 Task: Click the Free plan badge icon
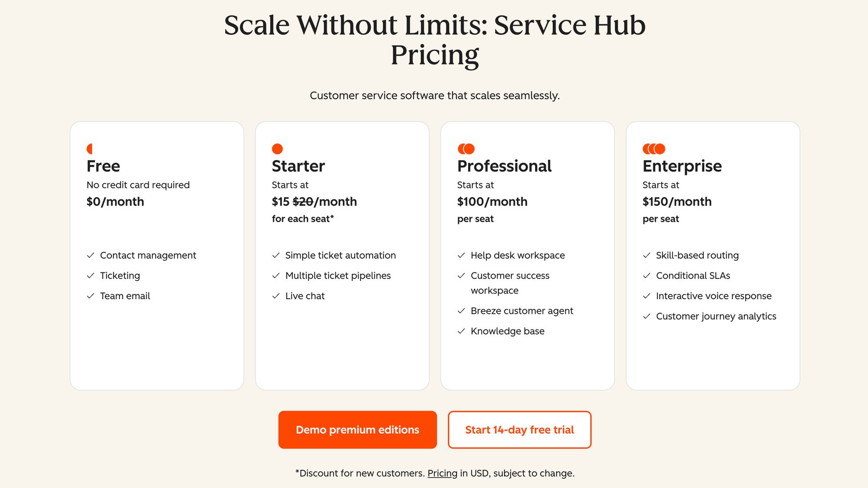coord(90,148)
